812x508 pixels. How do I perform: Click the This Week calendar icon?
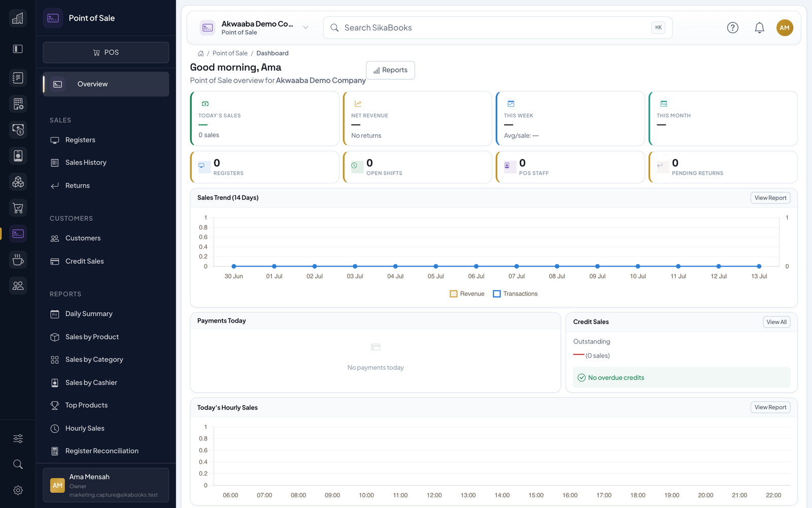[x=511, y=104]
